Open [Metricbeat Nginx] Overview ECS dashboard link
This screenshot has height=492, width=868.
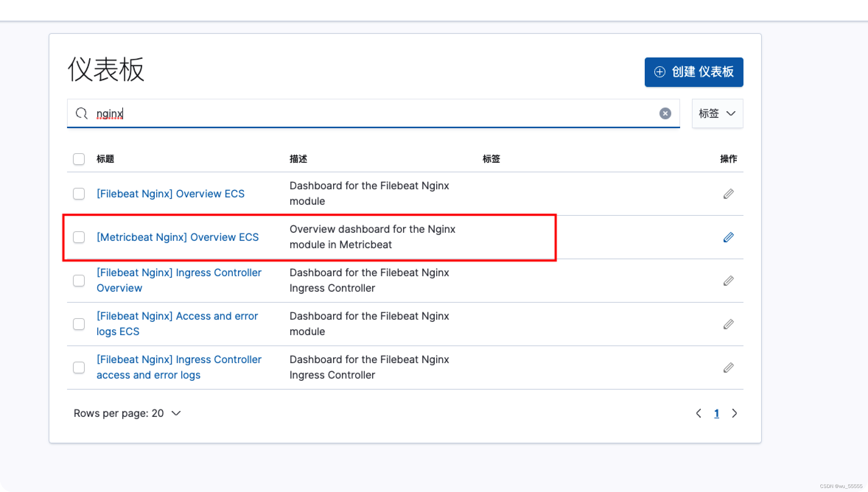178,237
